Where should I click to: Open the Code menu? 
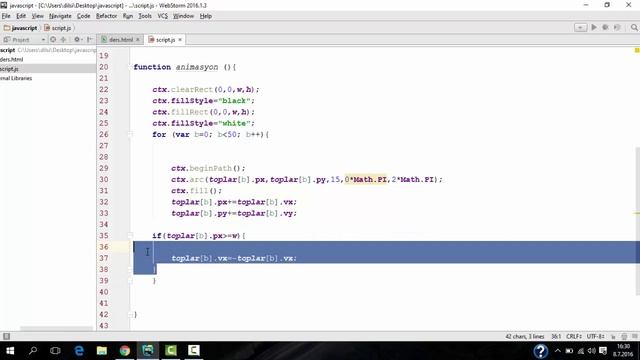[83, 16]
